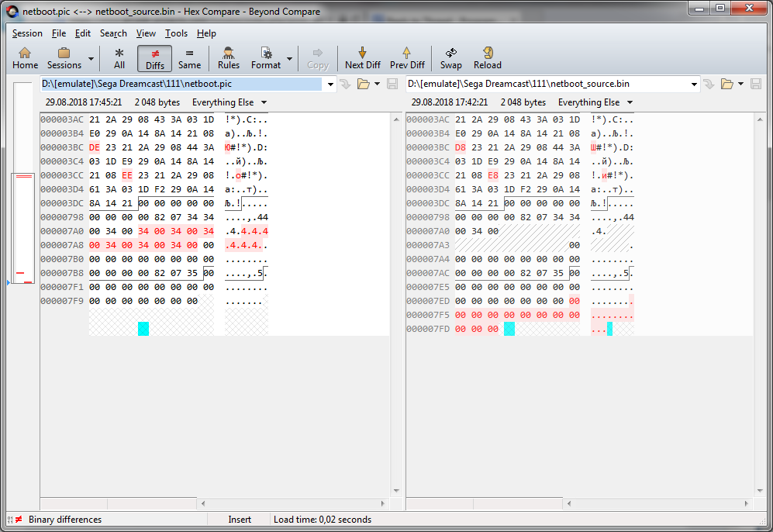773x532 pixels.
Task: Click right pane horizontal scroll left arrow
Action: pos(569,503)
